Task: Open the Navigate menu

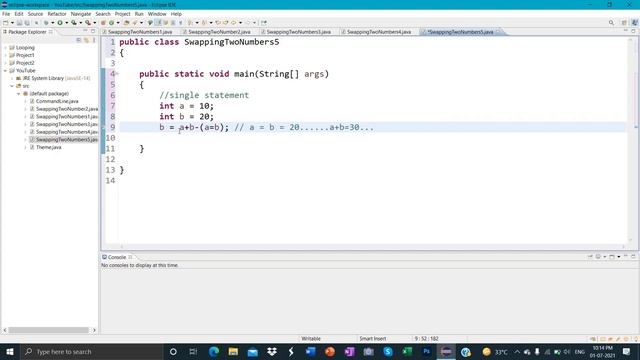Action: (x=81, y=14)
